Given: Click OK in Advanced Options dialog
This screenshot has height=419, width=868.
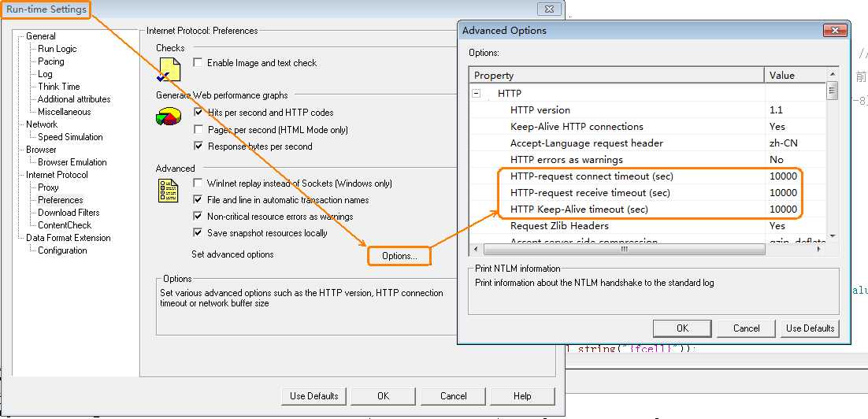Looking at the screenshot, I should click(x=683, y=328).
